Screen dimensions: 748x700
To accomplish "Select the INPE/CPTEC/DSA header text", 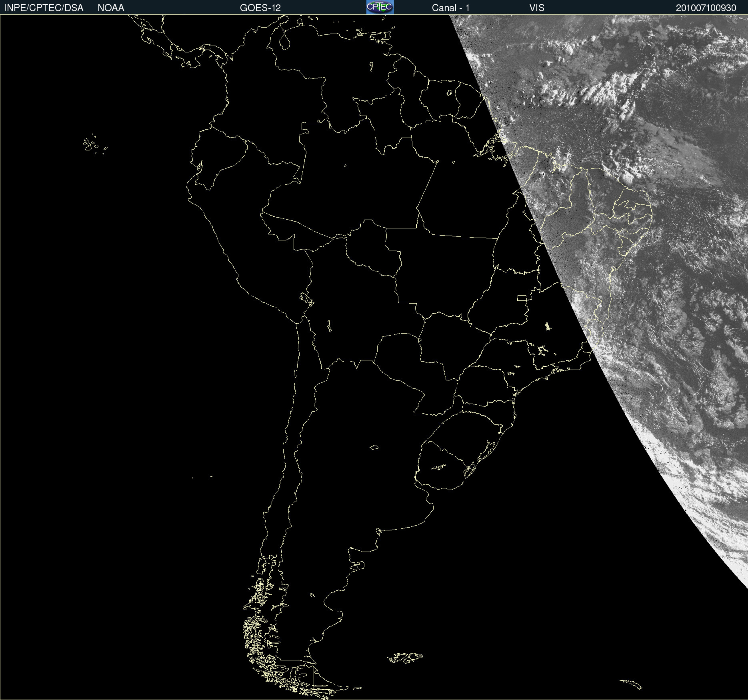I will (x=44, y=8).
